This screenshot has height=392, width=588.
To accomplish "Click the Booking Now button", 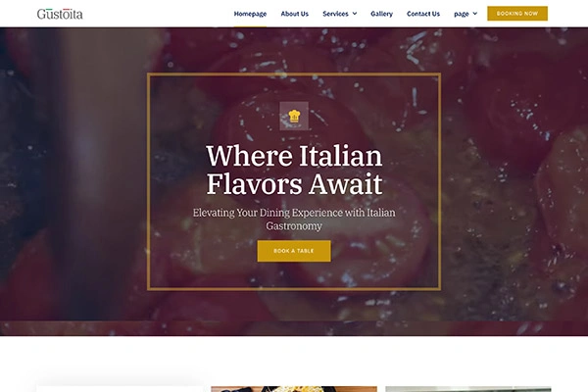I will pyautogui.click(x=517, y=14).
